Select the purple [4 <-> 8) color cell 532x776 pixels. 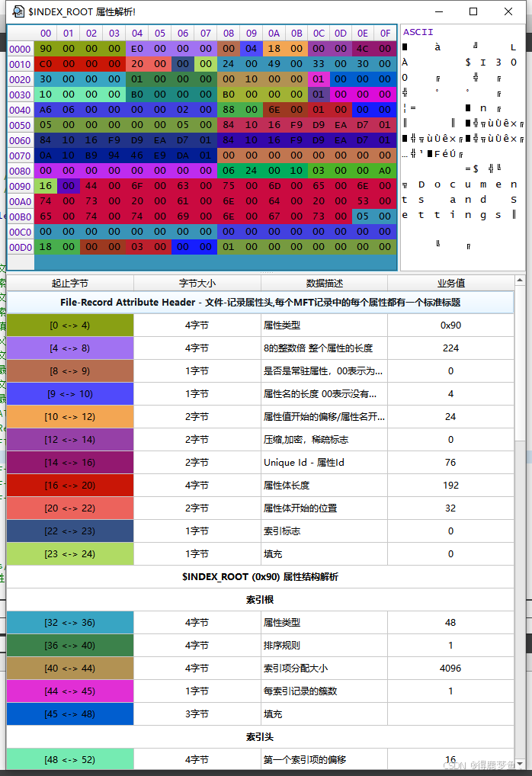click(70, 348)
